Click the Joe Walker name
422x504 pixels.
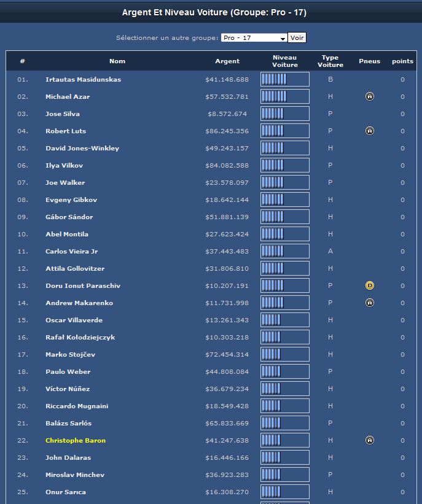click(x=65, y=182)
